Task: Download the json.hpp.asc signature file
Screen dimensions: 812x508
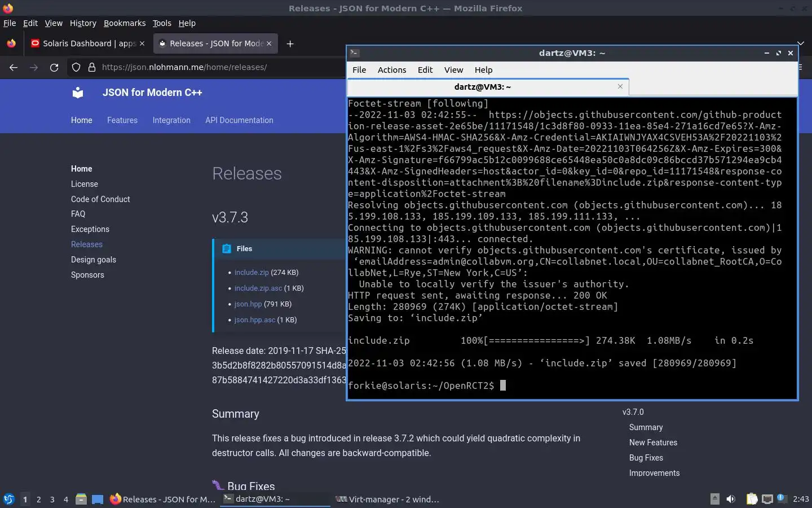Action: point(255,319)
